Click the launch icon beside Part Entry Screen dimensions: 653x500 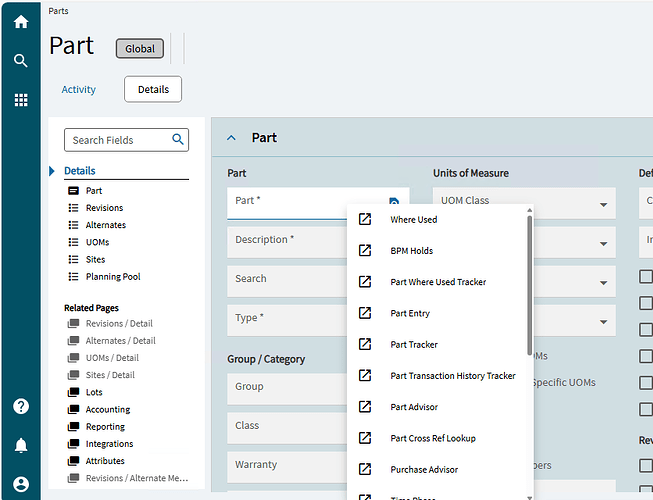tap(365, 313)
